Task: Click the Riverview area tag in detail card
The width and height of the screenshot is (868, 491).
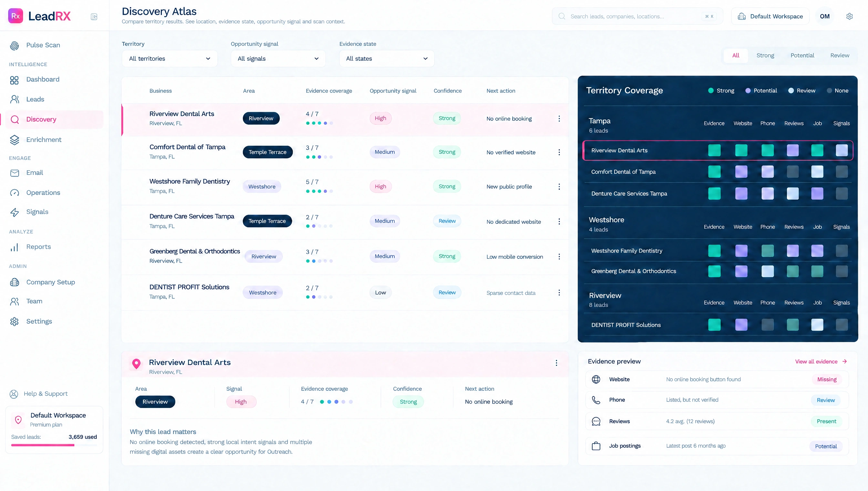Action: 155,402
